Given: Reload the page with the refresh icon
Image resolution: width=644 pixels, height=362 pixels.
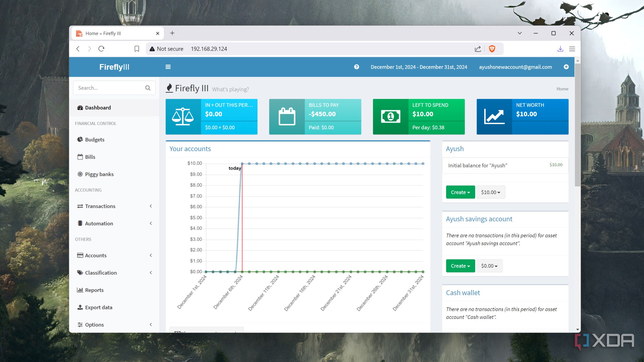Looking at the screenshot, I should tap(101, 49).
